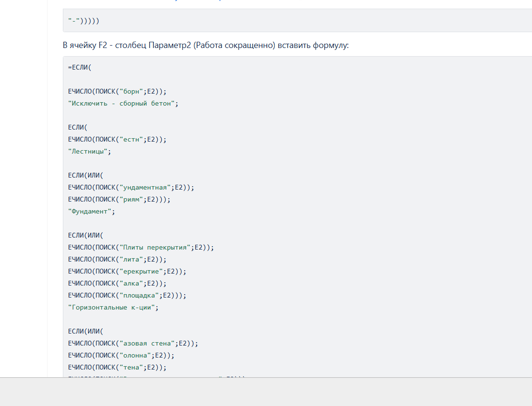Click the line searching for "олонна"

121,355
